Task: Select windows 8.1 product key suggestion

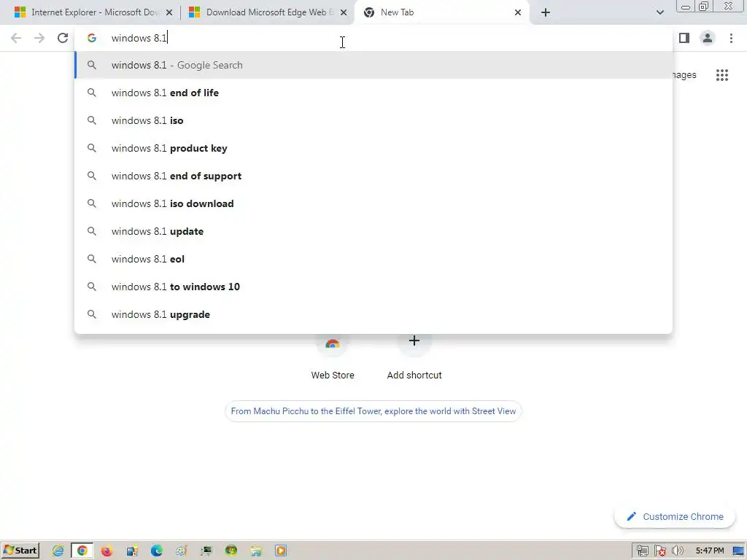Action: (373, 148)
